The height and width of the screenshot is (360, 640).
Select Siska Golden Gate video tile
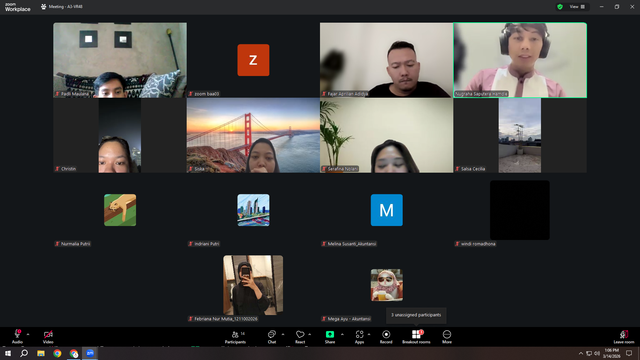coord(253,135)
